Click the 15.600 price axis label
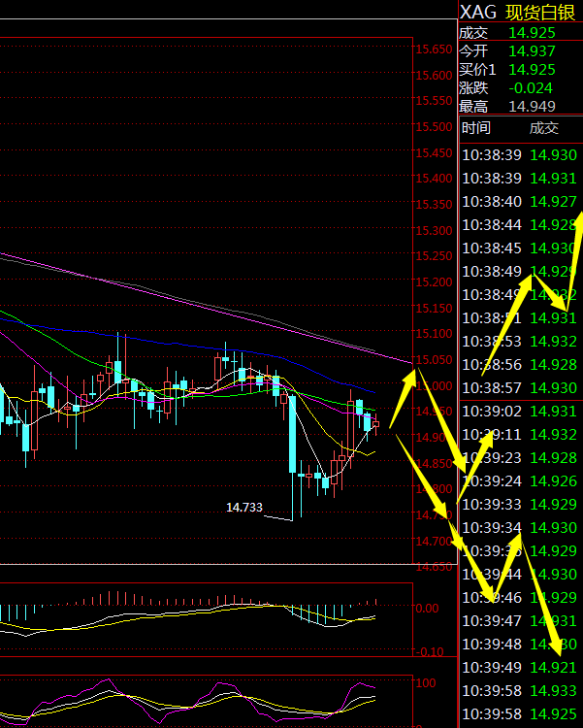Image resolution: width=583 pixels, height=728 pixels. click(x=434, y=75)
